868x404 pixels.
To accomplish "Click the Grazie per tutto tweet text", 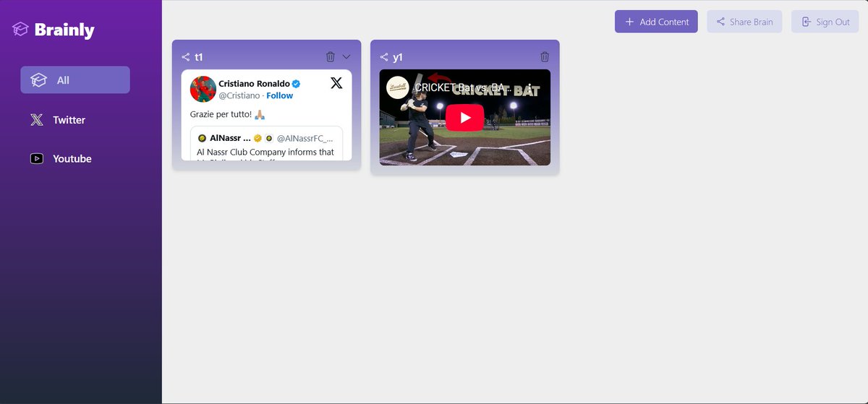I will [228, 114].
